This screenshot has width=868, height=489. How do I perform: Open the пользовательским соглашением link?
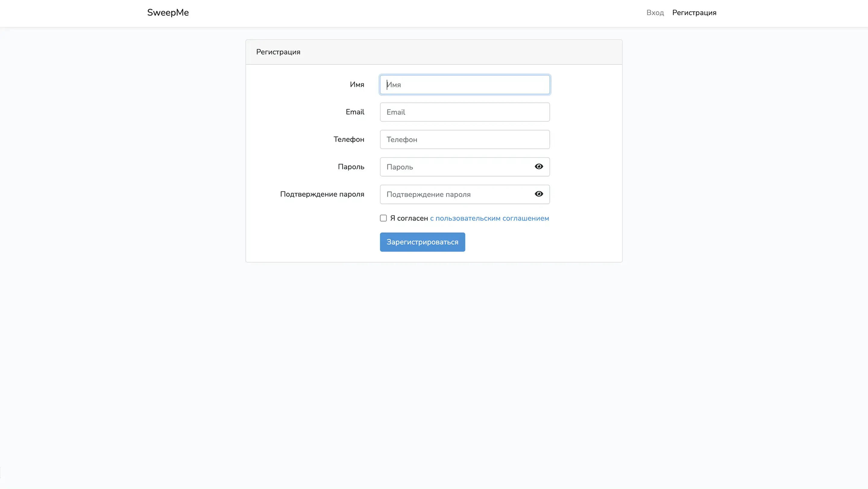(x=489, y=218)
